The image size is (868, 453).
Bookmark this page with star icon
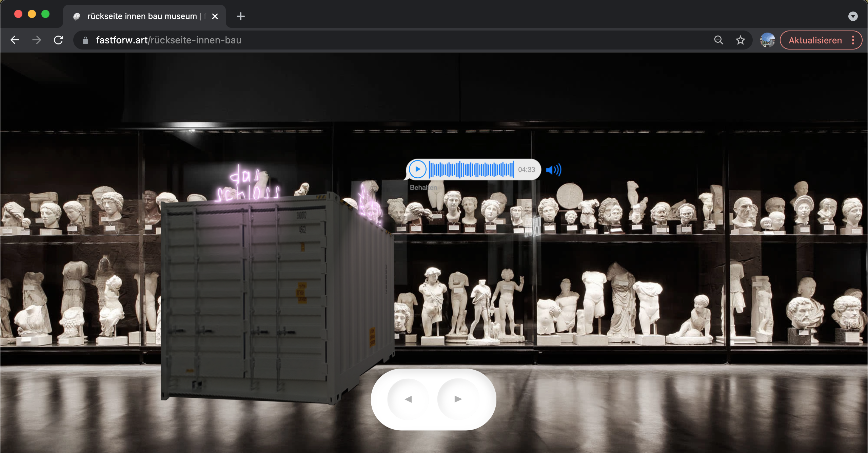click(x=740, y=40)
